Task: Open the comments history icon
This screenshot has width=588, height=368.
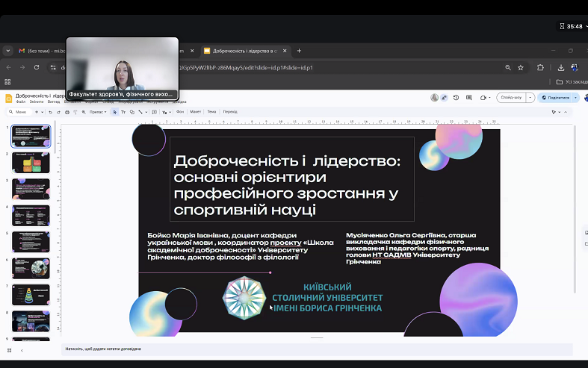Action: (x=468, y=98)
